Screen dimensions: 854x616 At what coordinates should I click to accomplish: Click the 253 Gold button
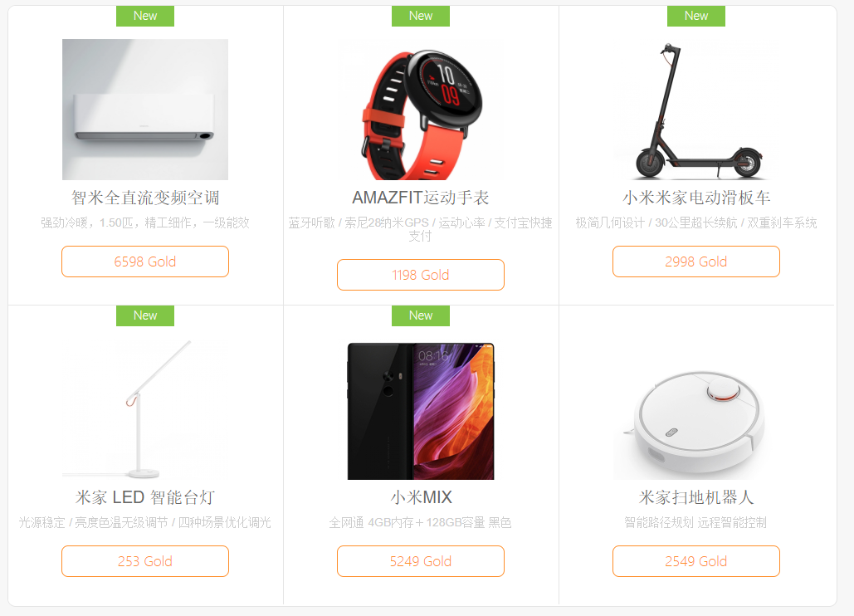pos(145,561)
